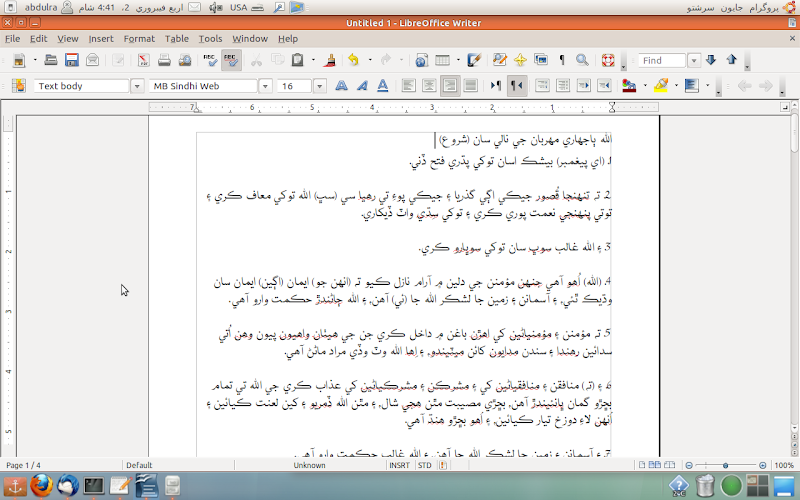Image resolution: width=800 pixels, height=500 pixels.
Task: Insert Hyperlink globe icon
Action: pos(421,60)
